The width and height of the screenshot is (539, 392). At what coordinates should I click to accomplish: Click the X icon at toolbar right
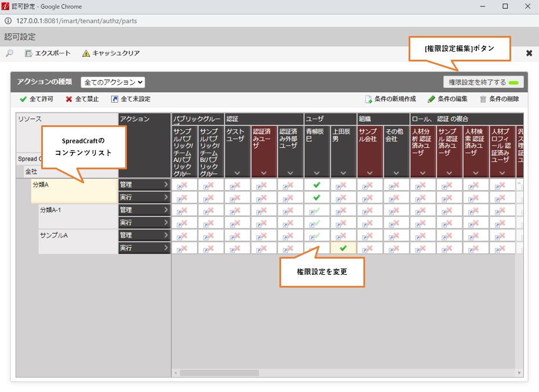coord(529,53)
